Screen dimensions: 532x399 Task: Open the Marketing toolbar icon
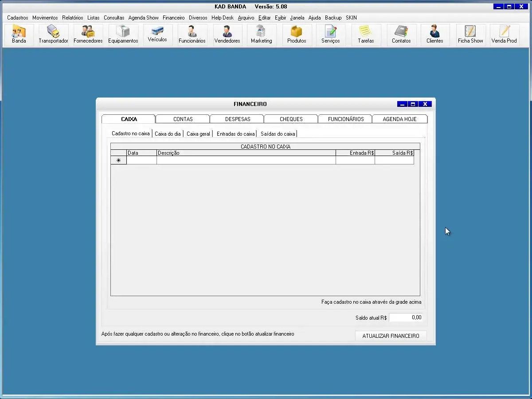point(261,35)
